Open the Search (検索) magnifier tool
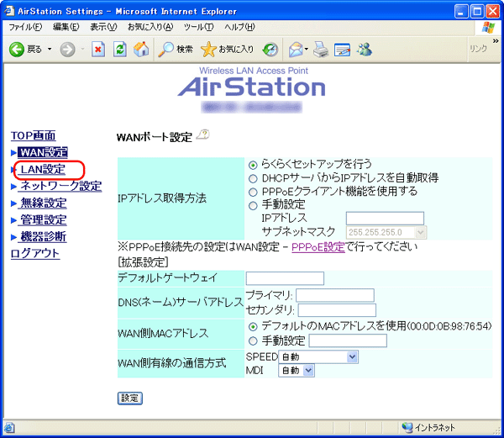 tap(176, 50)
